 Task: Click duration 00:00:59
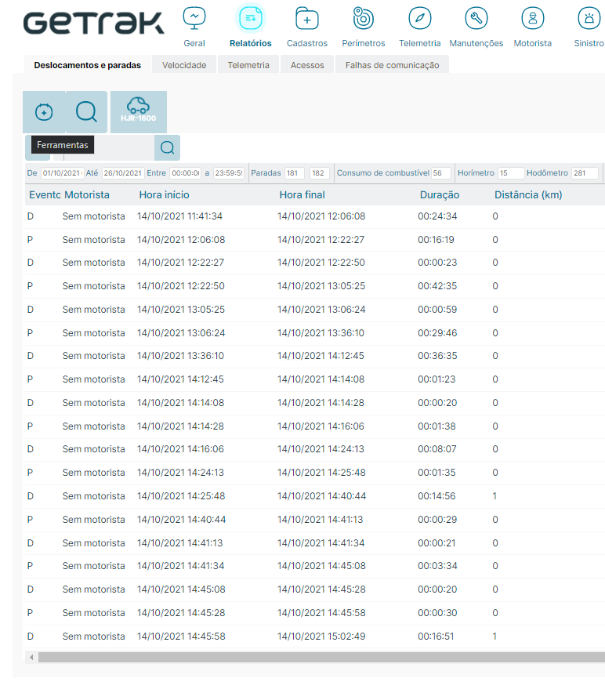tap(437, 310)
